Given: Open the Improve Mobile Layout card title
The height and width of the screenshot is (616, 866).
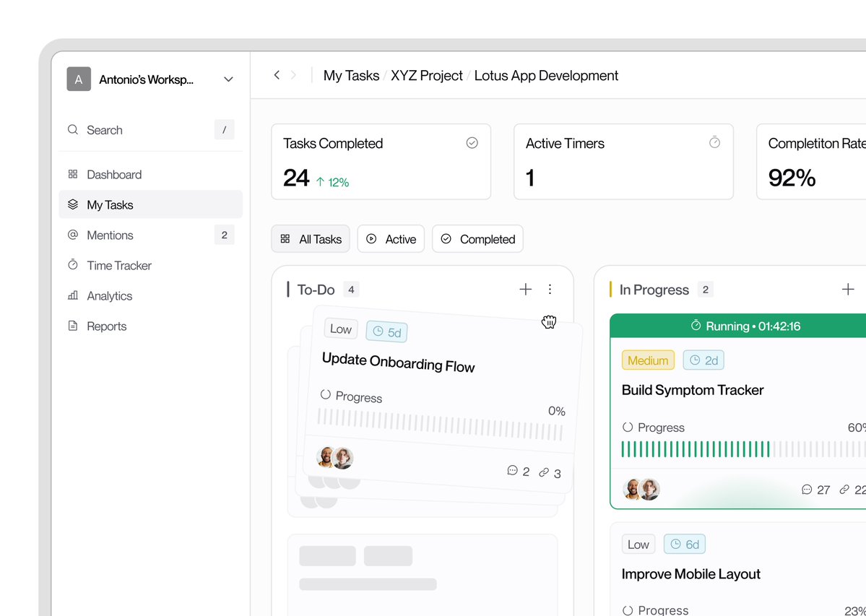Looking at the screenshot, I should pyautogui.click(x=691, y=574).
